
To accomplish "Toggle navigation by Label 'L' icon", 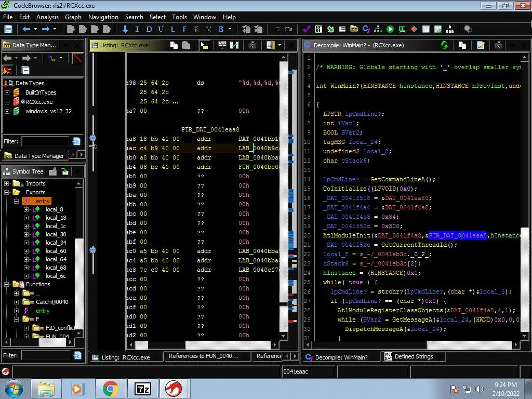I will [172, 29].
